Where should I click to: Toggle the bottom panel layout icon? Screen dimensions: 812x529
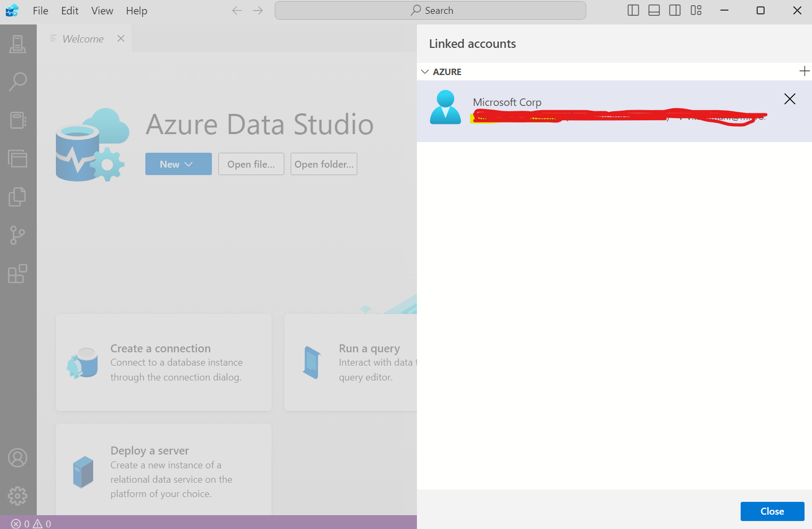click(x=654, y=11)
